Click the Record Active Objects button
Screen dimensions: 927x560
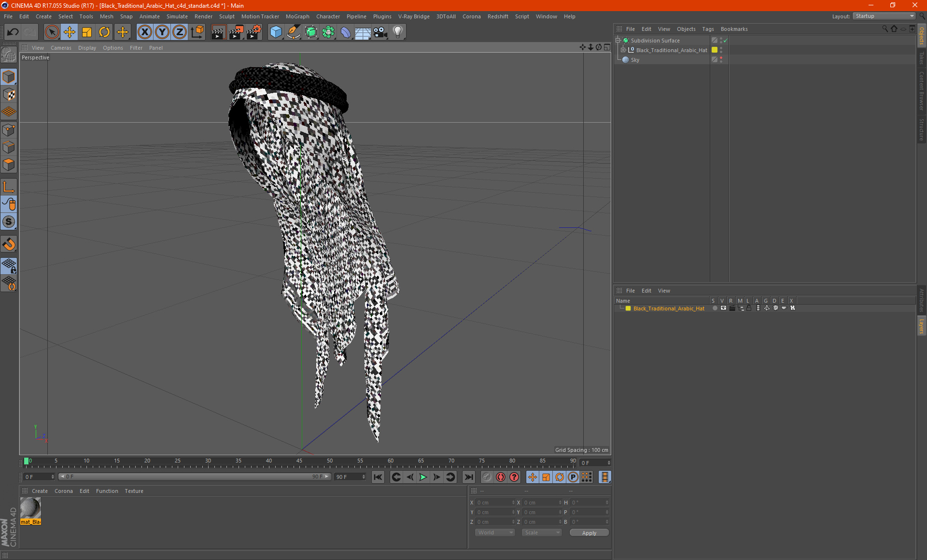(x=487, y=477)
